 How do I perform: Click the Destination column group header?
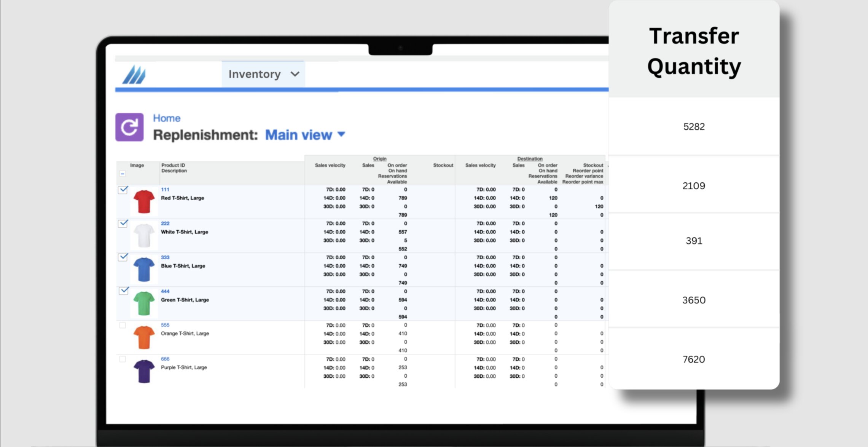click(530, 158)
